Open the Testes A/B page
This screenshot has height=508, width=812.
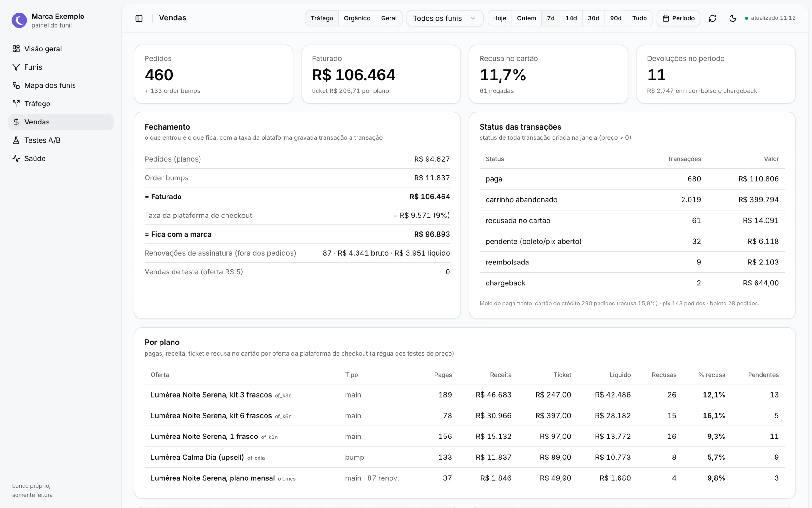click(61, 140)
